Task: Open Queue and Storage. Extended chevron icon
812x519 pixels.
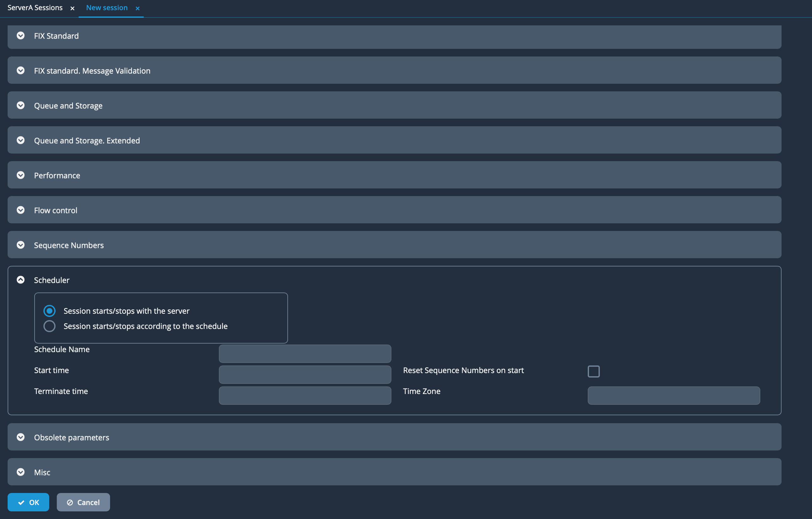Action: [x=21, y=140]
